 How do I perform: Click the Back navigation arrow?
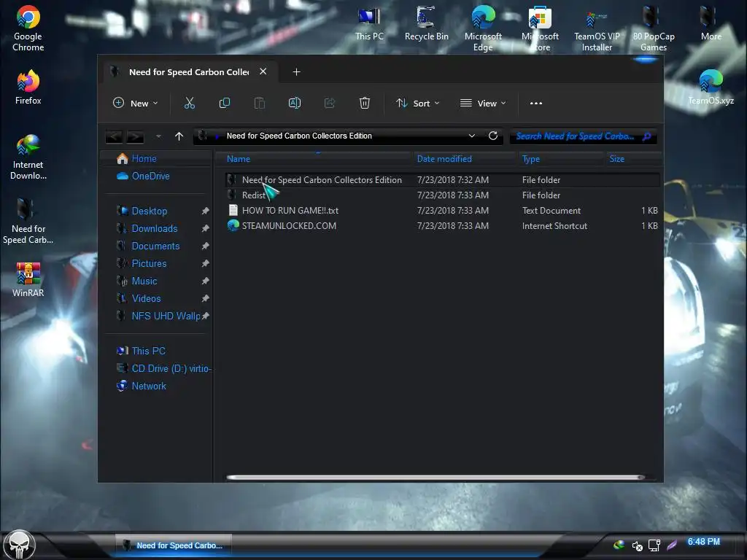click(x=114, y=136)
